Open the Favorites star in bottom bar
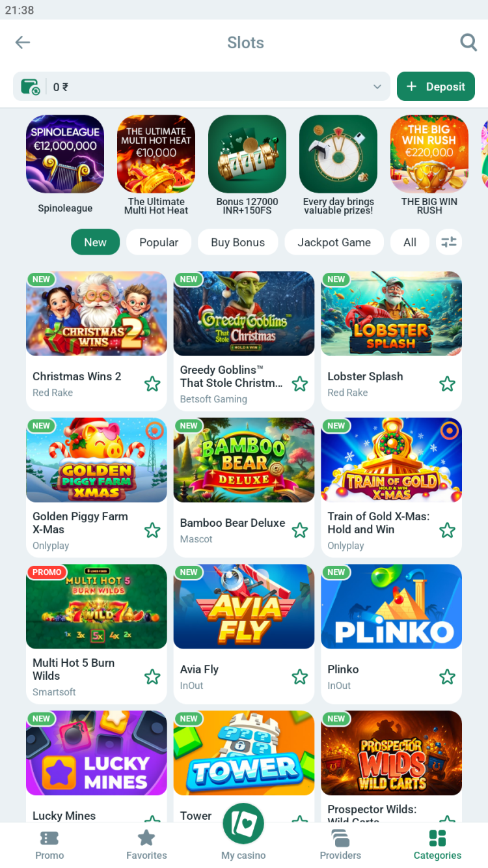The height and width of the screenshot is (868, 488). pos(146,837)
